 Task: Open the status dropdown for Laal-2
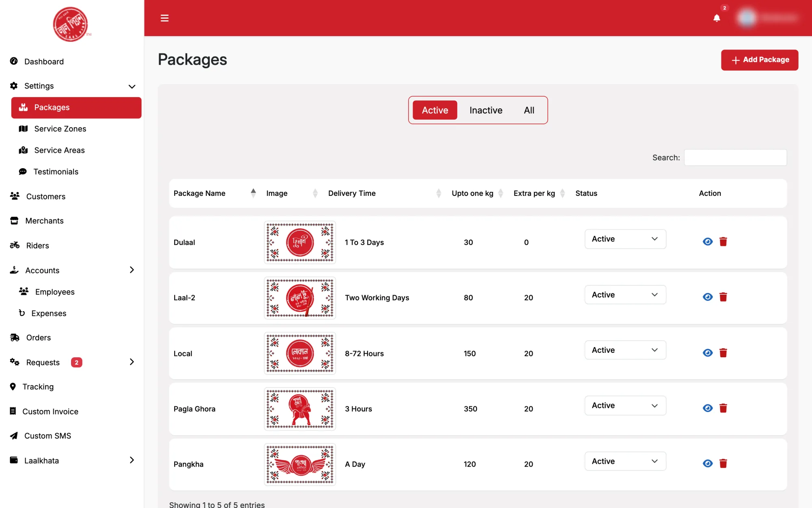click(x=625, y=295)
